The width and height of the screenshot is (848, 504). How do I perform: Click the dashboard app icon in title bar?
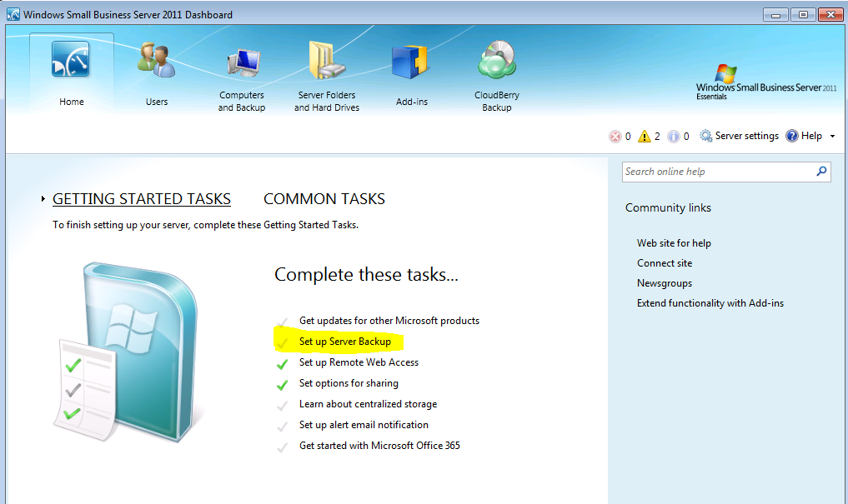tap(13, 15)
